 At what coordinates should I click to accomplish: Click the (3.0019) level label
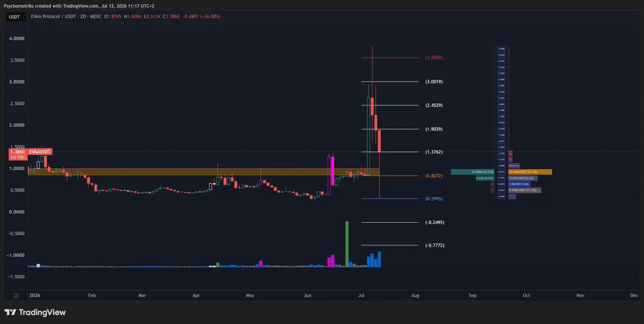click(434, 82)
